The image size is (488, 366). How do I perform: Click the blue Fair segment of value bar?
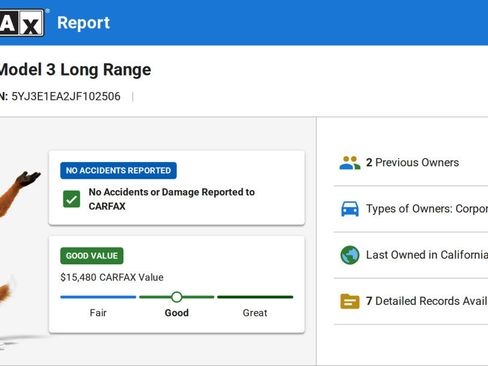tap(98, 297)
